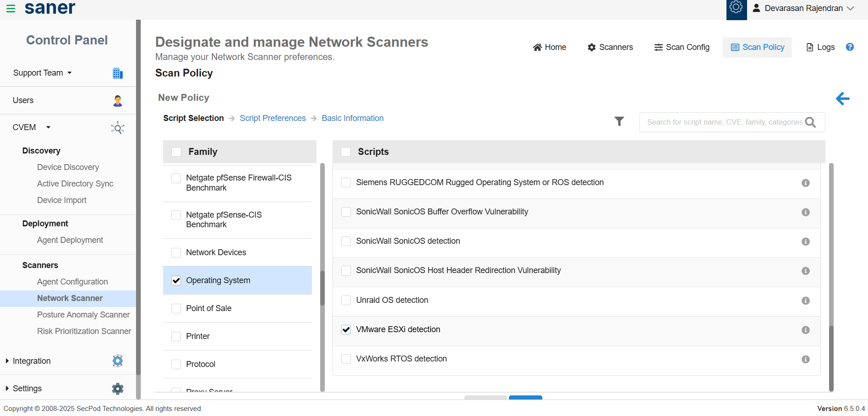Click the Family list scrollbar
Screen dimensions: 868x416
click(x=322, y=288)
